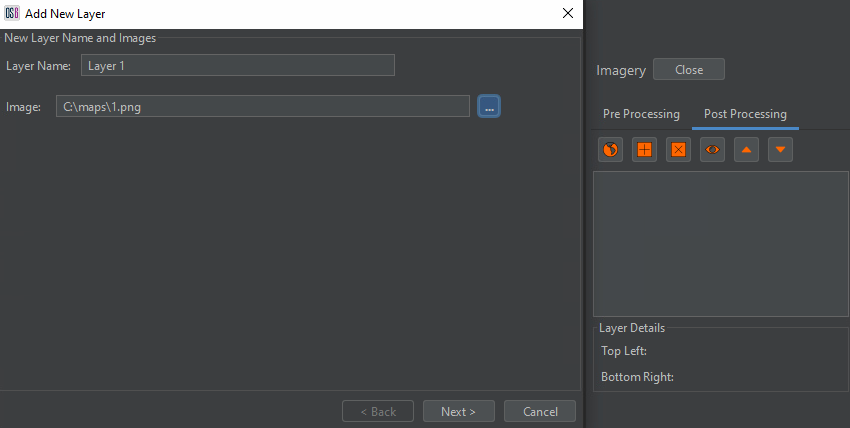Open image file browser with ellipsis button

pyautogui.click(x=489, y=106)
